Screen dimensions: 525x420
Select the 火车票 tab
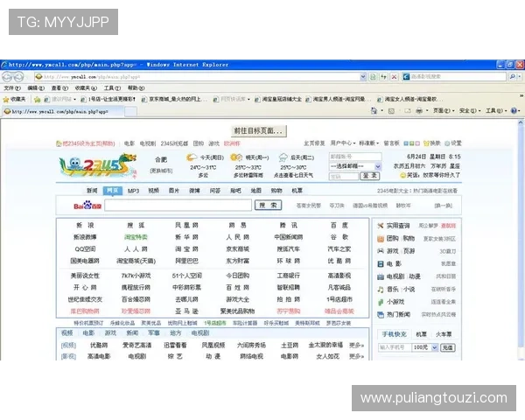[444, 334]
